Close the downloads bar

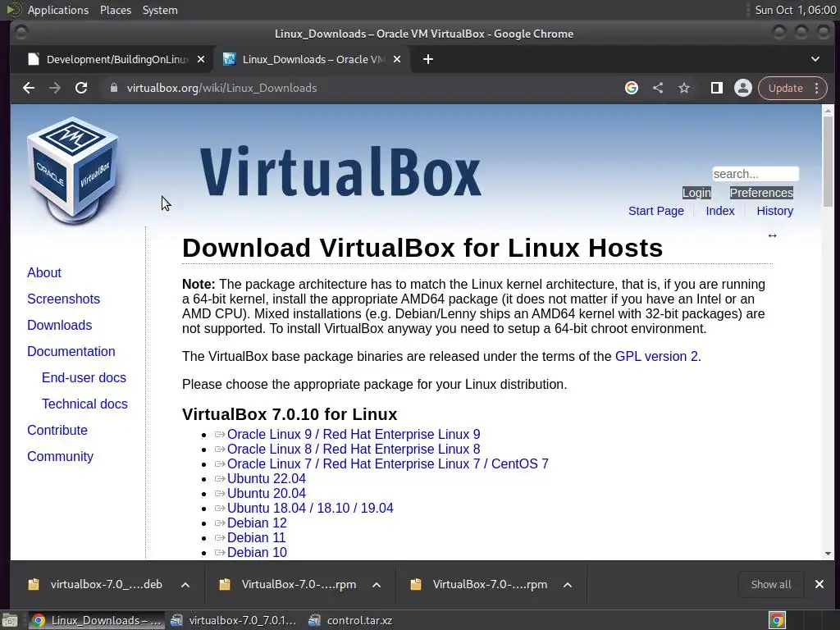click(x=819, y=584)
